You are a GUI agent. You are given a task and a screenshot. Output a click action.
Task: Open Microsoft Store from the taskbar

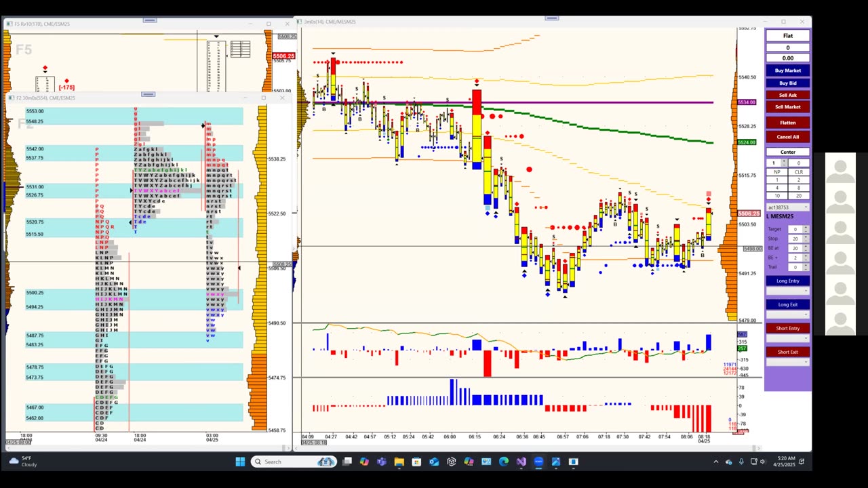tap(416, 462)
